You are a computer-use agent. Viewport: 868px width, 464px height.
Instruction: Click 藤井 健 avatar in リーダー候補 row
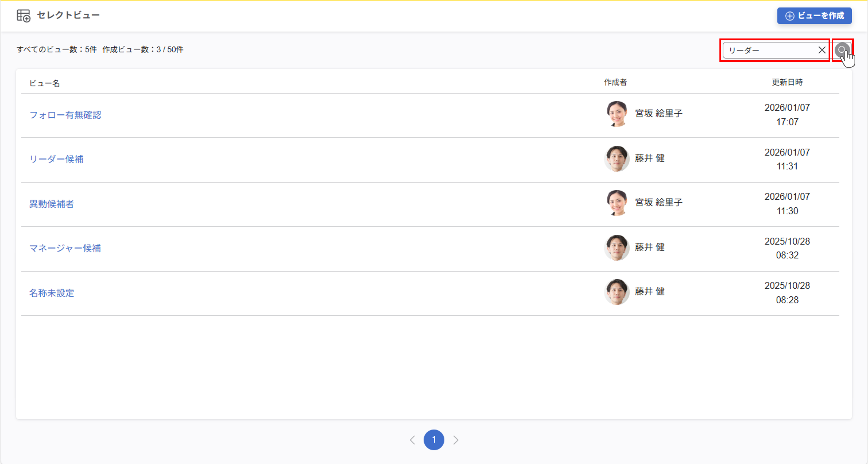(617, 158)
